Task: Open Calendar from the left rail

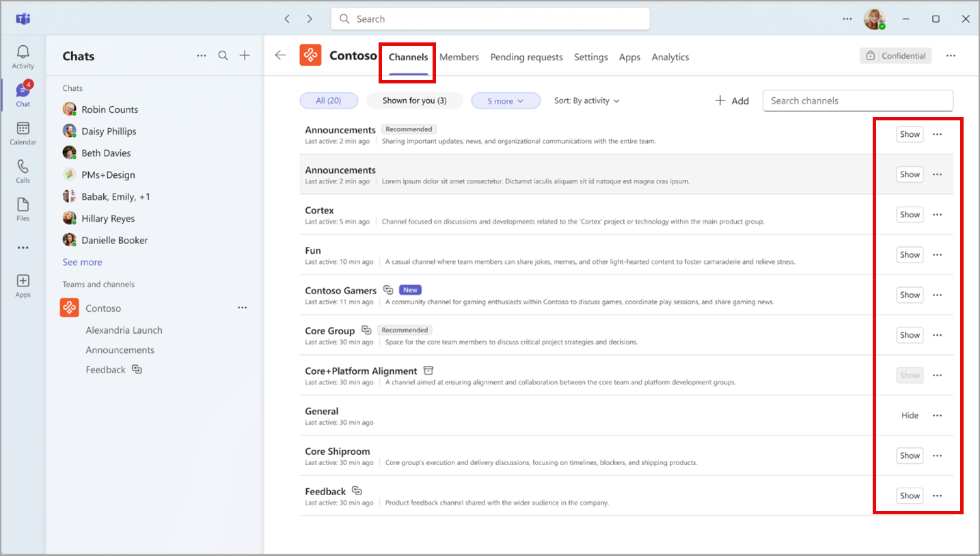Action: point(23,133)
